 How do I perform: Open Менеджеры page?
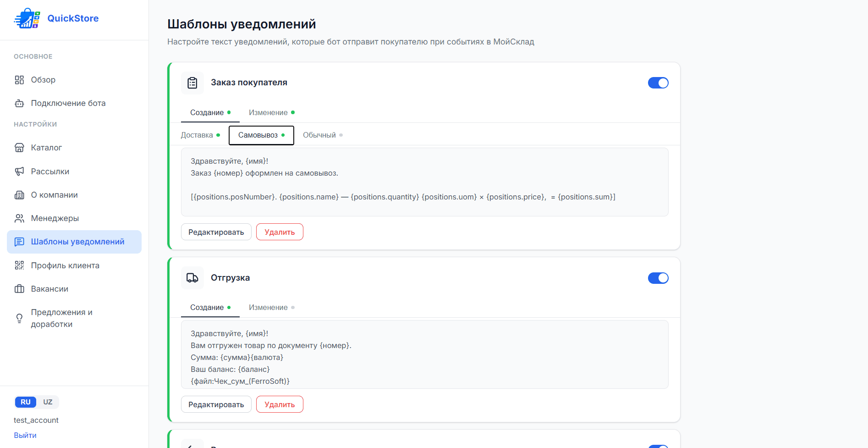point(74,218)
